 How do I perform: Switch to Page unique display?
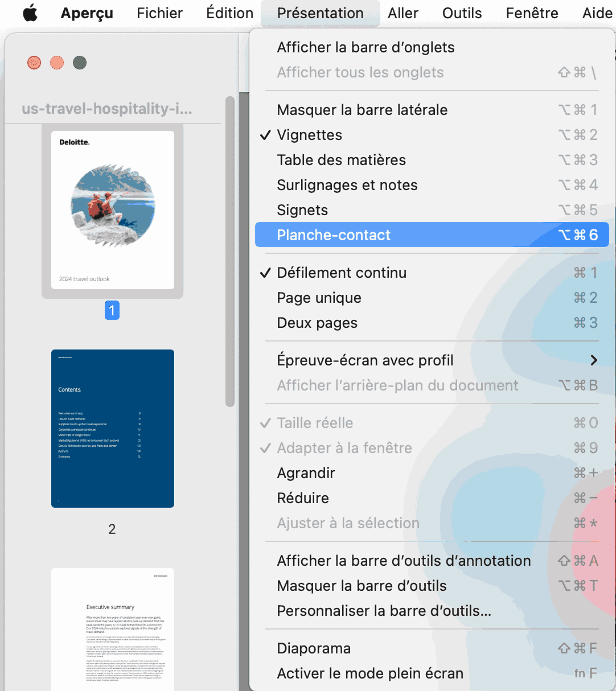click(432, 298)
